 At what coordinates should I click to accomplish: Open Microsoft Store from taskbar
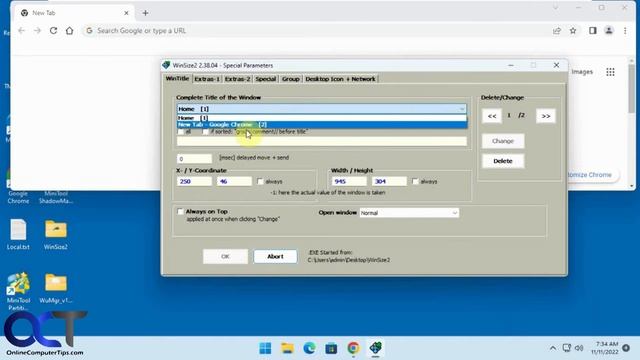[331, 348]
